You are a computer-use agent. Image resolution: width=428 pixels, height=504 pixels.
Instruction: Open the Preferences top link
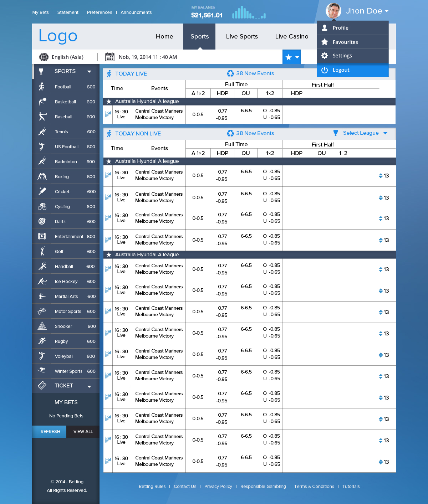click(x=100, y=12)
